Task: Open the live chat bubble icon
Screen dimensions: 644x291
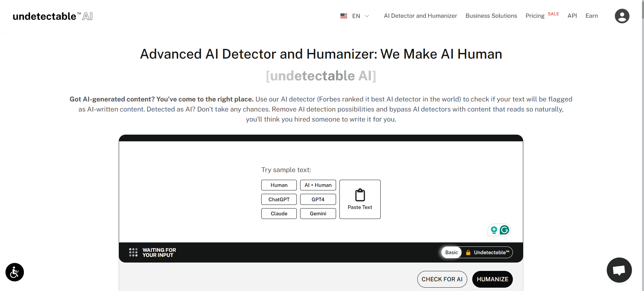Action: (619, 270)
